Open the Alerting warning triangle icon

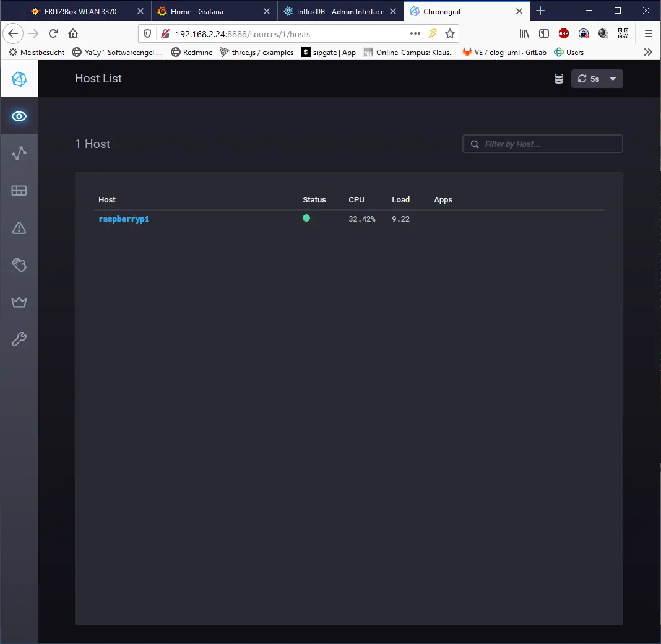tap(19, 228)
